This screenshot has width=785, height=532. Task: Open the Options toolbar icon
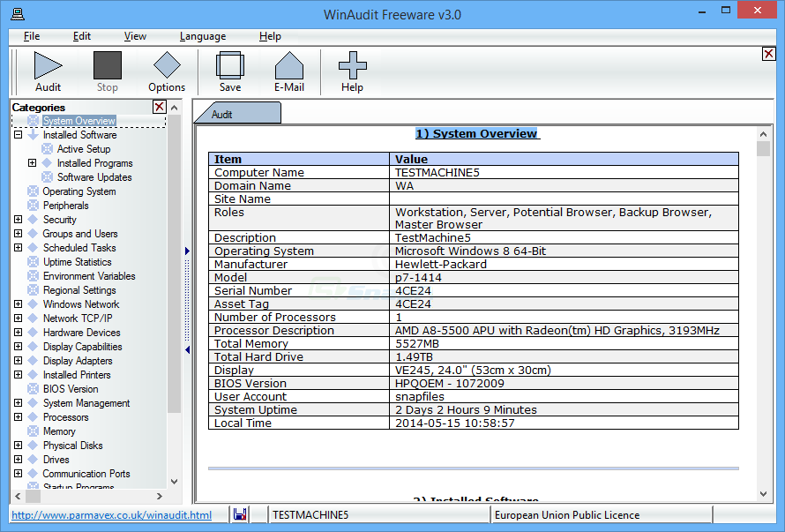167,65
